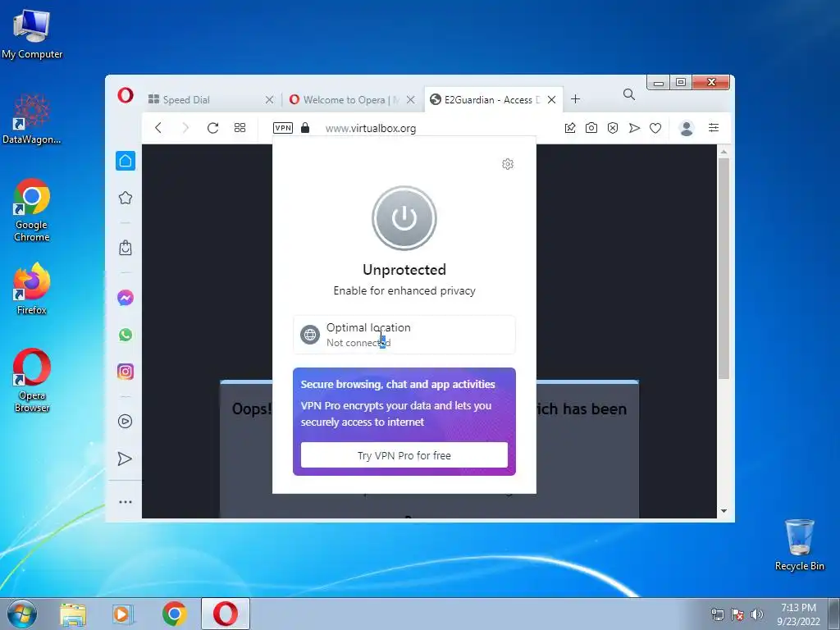Click 'Enable for enhanced privacy' text
The height and width of the screenshot is (630, 840).
(x=404, y=290)
